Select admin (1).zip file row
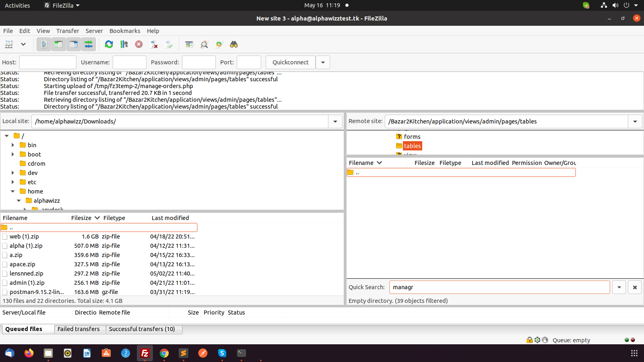The height and width of the screenshot is (362, 644). pyautogui.click(x=99, y=283)
